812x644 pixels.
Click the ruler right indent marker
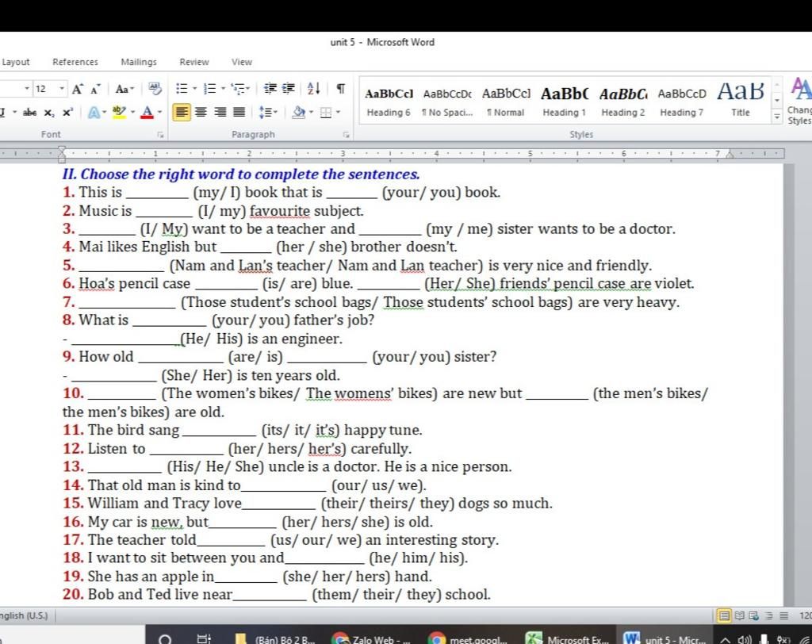(x=730, y=154)
